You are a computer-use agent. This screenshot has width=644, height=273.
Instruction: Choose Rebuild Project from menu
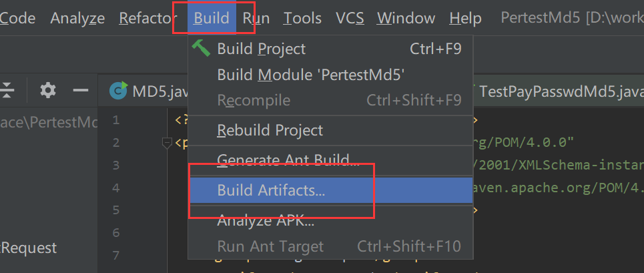click(x=270, y=130)
